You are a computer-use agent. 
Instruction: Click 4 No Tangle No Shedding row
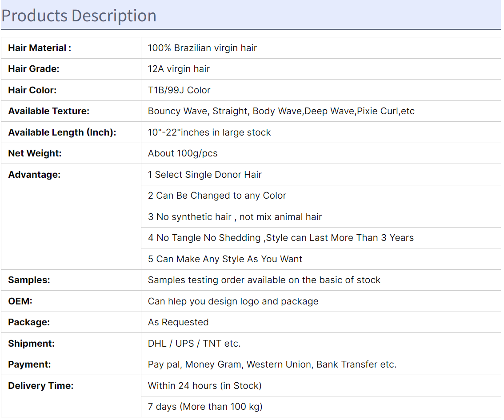coord(281,238)
